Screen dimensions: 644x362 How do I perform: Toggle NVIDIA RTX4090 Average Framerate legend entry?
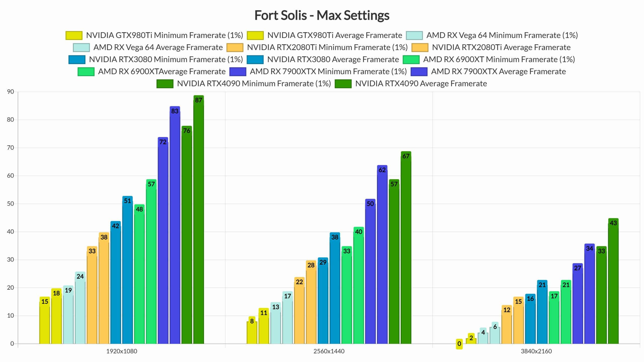pos(421,84)
